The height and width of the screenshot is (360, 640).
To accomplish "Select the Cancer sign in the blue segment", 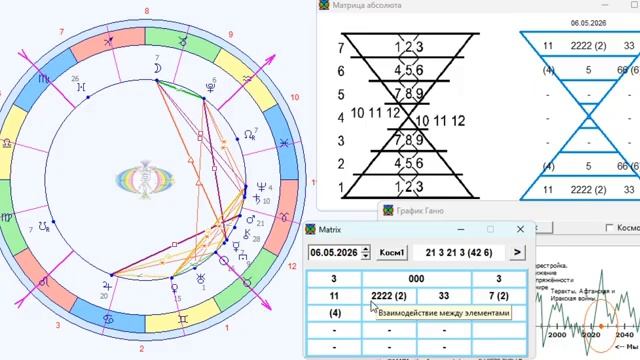I will coord(108,319).
